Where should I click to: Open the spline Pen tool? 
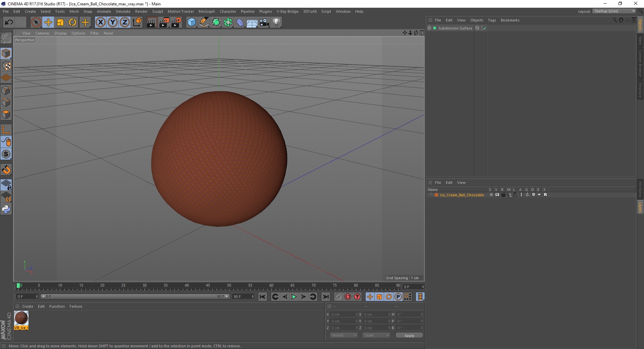point(204,22)
